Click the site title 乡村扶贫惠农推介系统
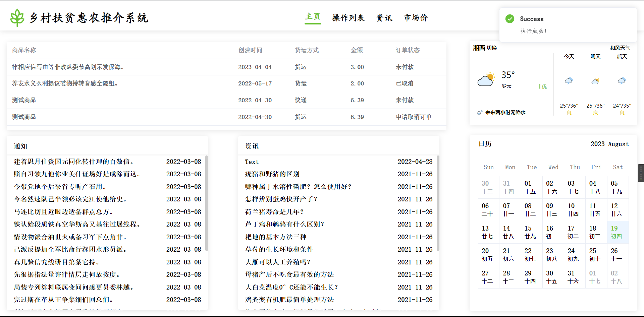The height and width of the screenshot is (317, 644). 89,18
